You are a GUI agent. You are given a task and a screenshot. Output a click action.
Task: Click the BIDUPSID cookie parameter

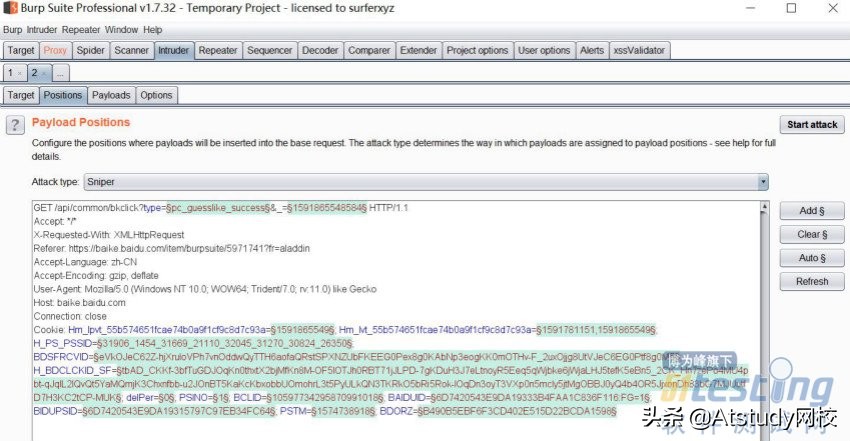[x=154, y=411]
